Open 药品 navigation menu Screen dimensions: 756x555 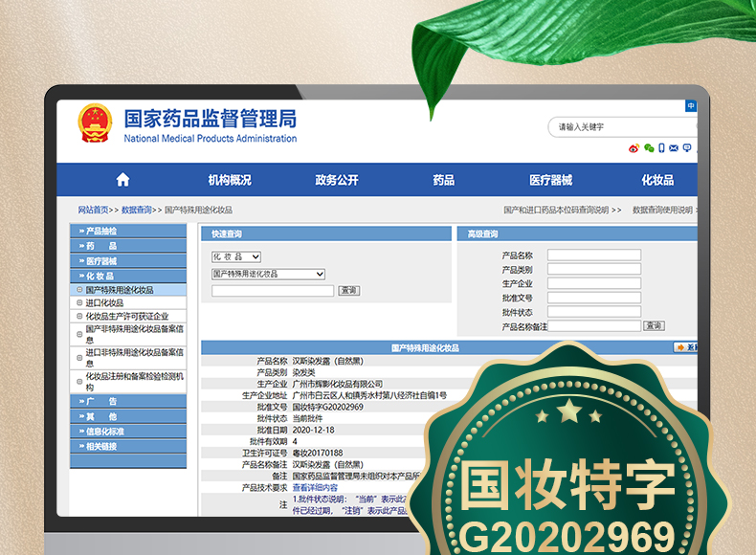444,180
